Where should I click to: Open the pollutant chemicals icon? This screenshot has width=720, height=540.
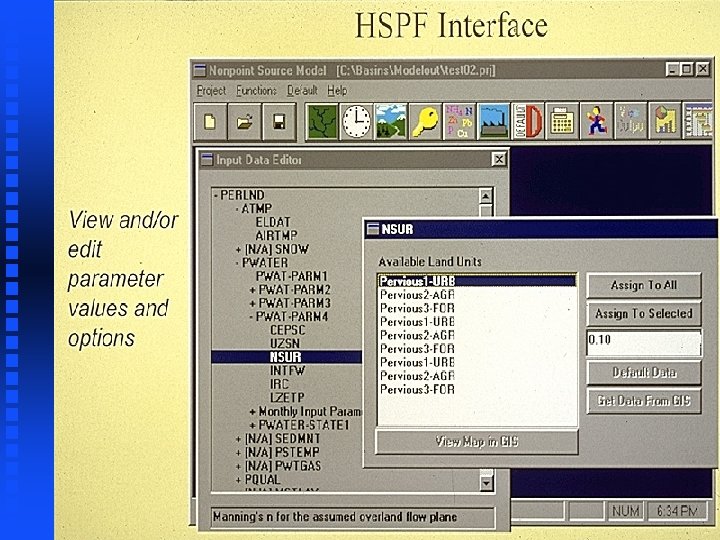tap(459, 122)
